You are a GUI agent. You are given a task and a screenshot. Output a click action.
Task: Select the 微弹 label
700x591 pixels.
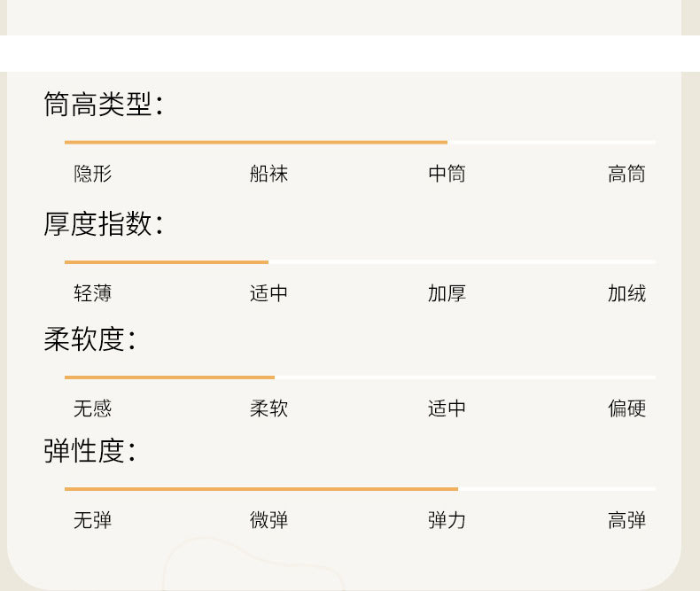269,520
